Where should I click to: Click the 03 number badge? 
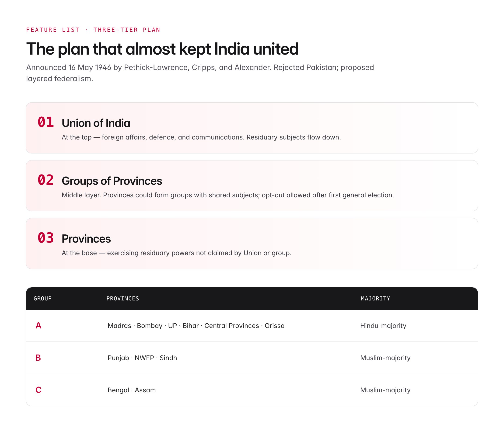tap(46, 238)
